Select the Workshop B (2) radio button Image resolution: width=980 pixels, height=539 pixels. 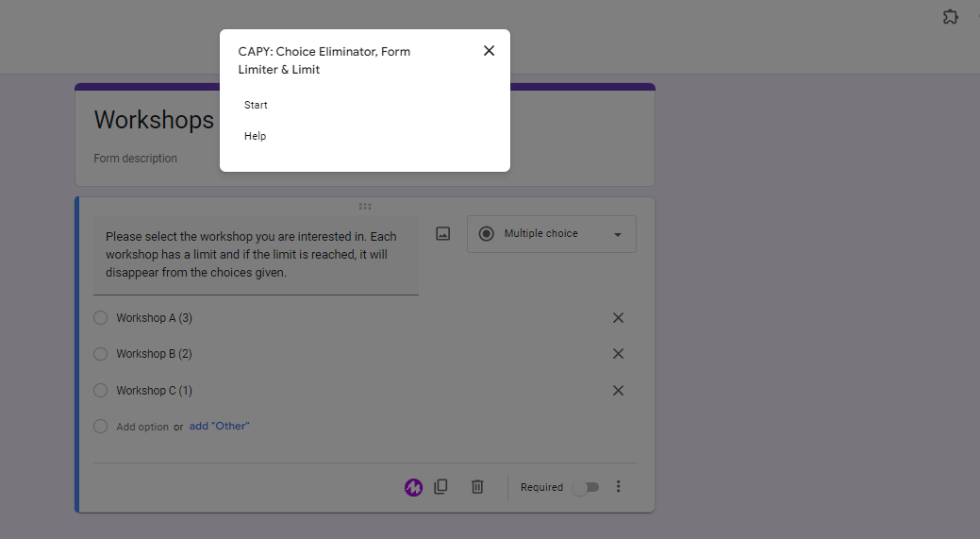[101, 354]
